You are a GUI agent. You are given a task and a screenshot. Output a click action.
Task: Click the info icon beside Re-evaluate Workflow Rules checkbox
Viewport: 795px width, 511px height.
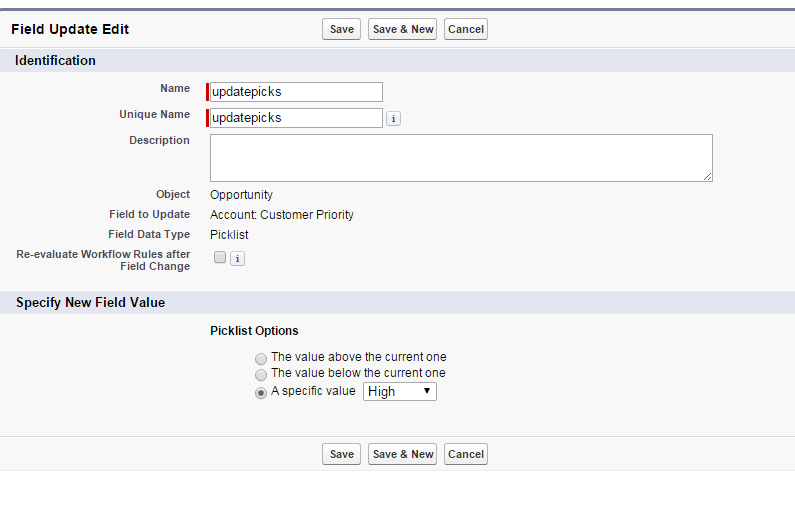point(237,259)
